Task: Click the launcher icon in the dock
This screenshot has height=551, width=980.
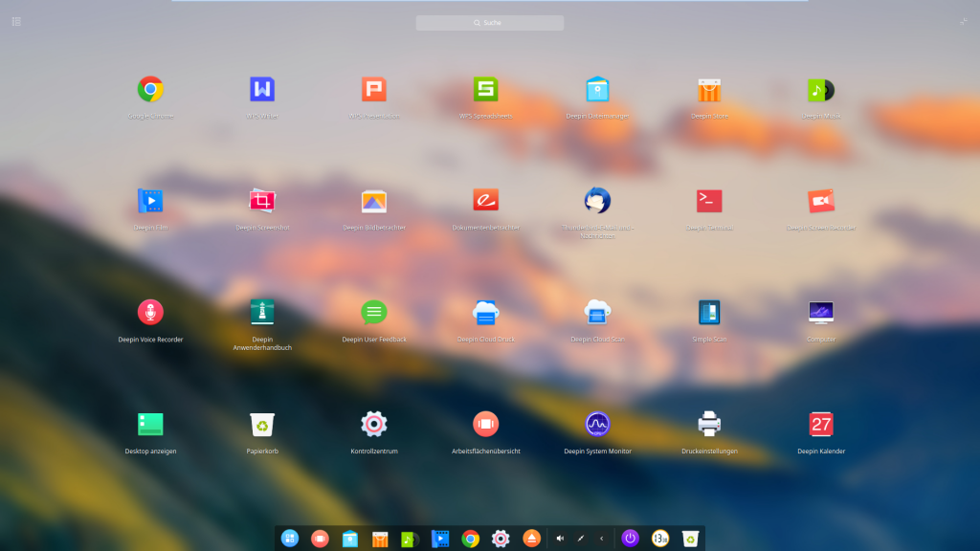Action: 289,539
